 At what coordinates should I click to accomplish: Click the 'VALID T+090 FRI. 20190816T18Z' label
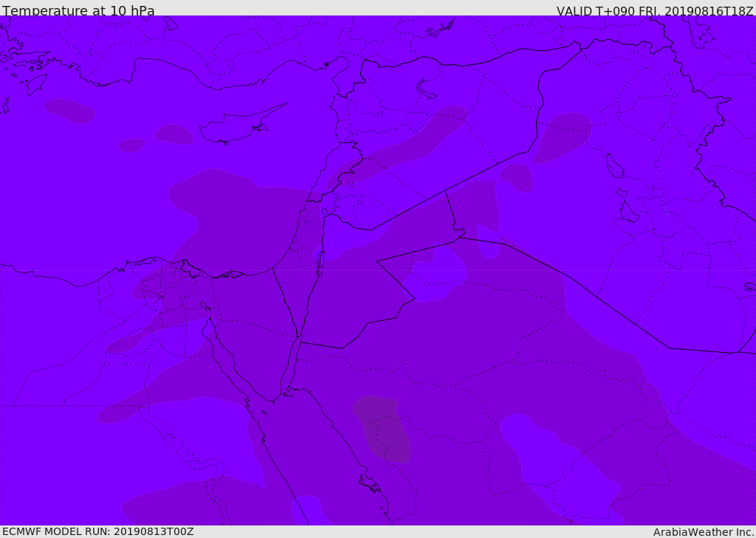(x=655, y=11)
